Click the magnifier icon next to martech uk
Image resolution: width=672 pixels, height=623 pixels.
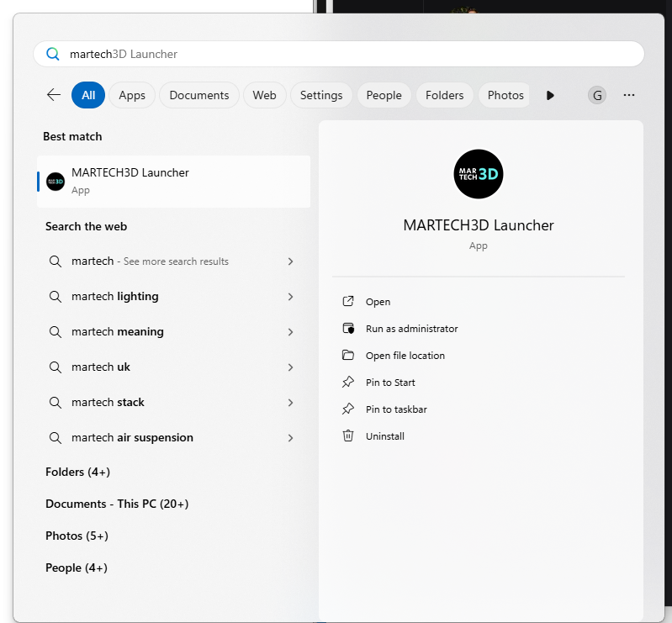tap(55, 367)
